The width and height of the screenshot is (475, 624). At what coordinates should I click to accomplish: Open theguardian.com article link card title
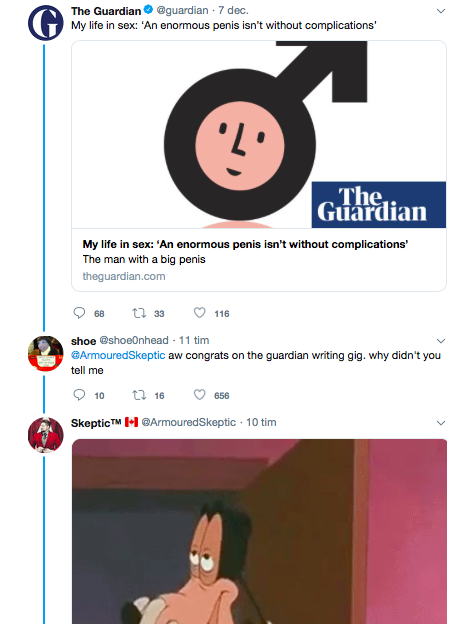(x=245, y=244)
